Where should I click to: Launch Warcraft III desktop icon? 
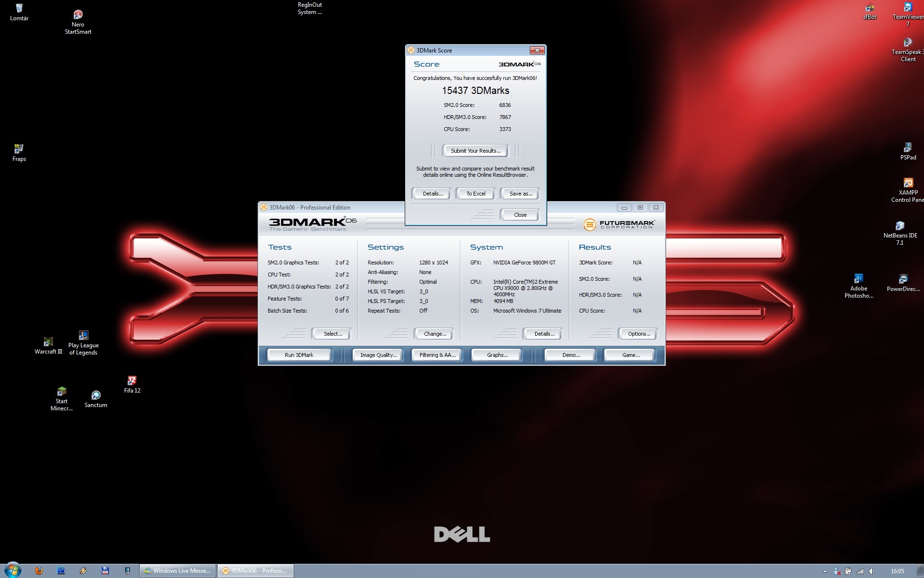pyautogui.click(x=48, y=346)
